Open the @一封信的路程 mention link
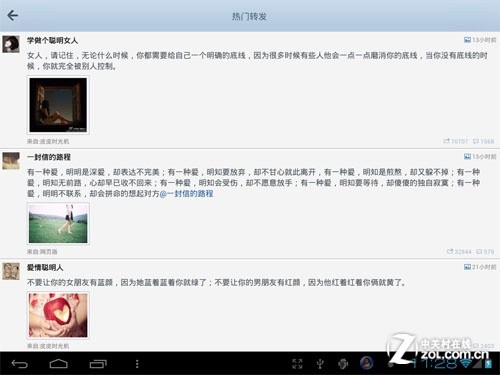The image size is (500, 375). click(x=187, y=194)
